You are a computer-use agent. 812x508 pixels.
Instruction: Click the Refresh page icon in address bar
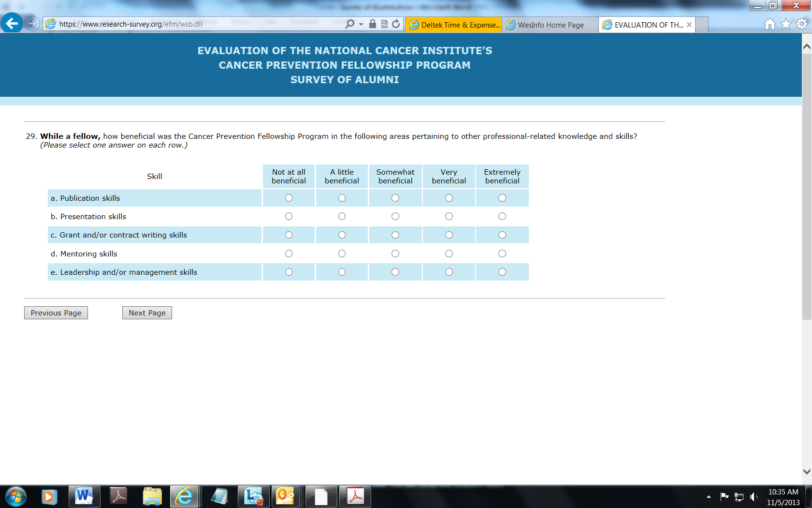[396, 24]
